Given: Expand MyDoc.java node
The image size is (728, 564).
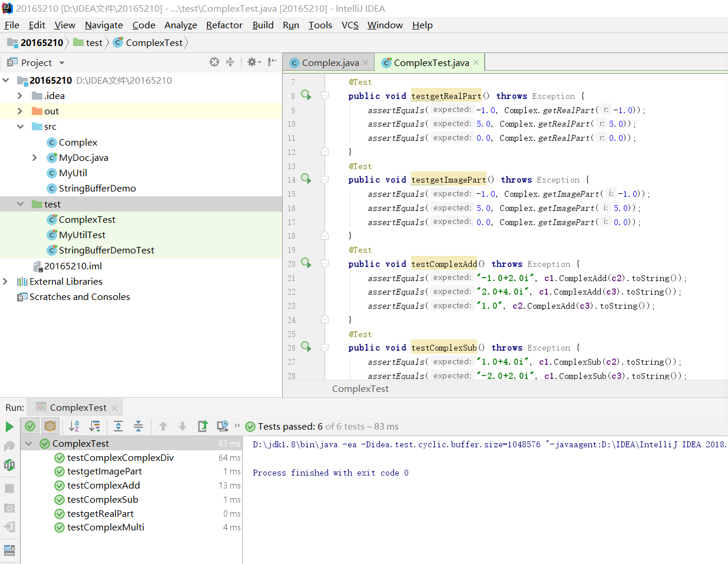Looking at the screenshot, I should tap(35, 157).
